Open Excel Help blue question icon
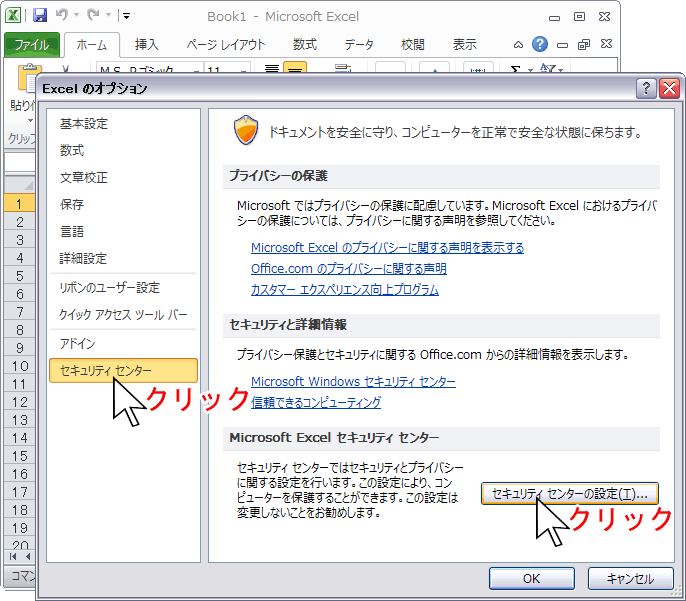The image size is (686, 601). [x=540, y=44]
